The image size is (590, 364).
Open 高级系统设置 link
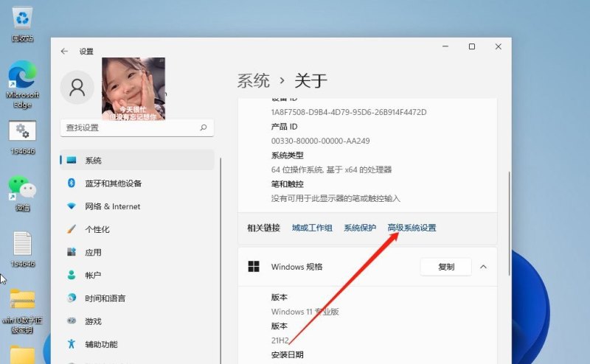point(412,228)
